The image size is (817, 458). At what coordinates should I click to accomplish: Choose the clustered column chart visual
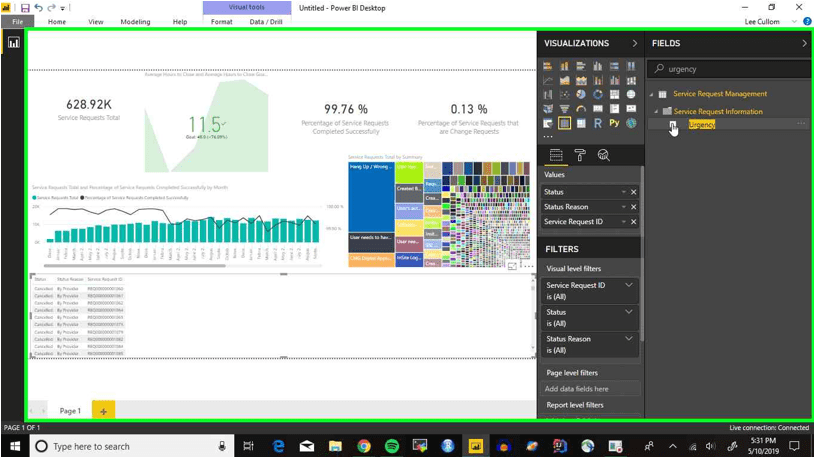coord(598,66)
